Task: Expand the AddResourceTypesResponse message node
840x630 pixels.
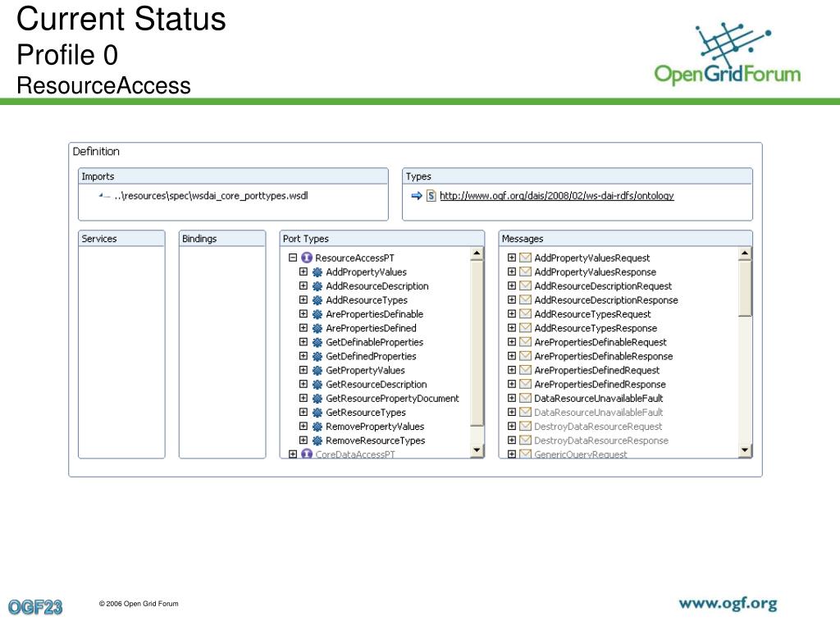Action: pos(512,328)
